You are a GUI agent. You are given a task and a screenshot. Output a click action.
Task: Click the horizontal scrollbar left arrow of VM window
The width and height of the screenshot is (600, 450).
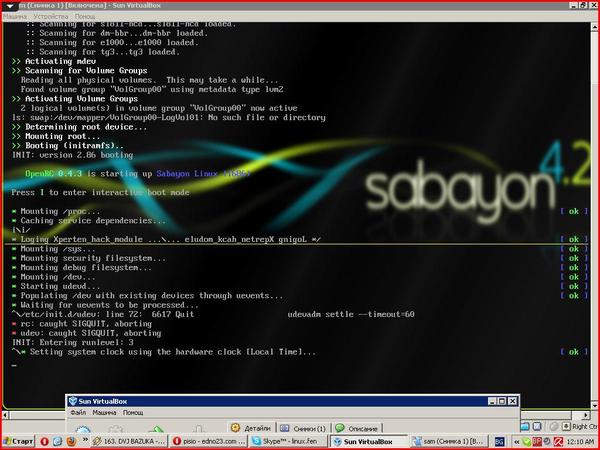click(5, 415)
